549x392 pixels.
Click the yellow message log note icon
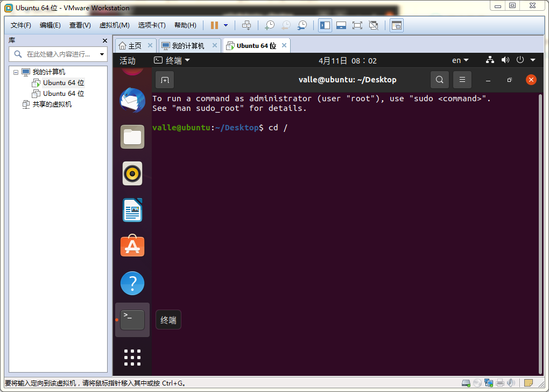pyautogui.click(x=529, y=383)
